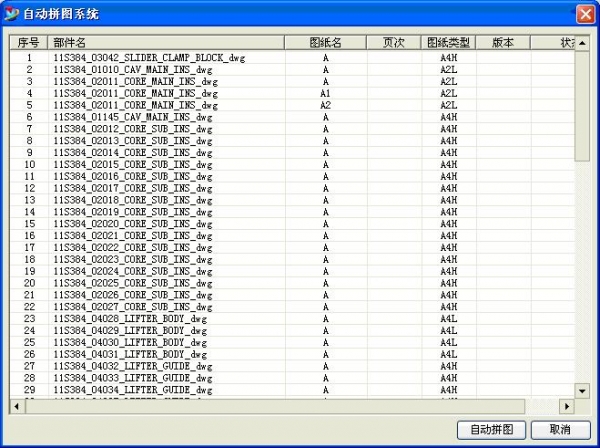Sort by 序号 column header
This screenshot has height=448, width=600.
click(x=29, y=44)
